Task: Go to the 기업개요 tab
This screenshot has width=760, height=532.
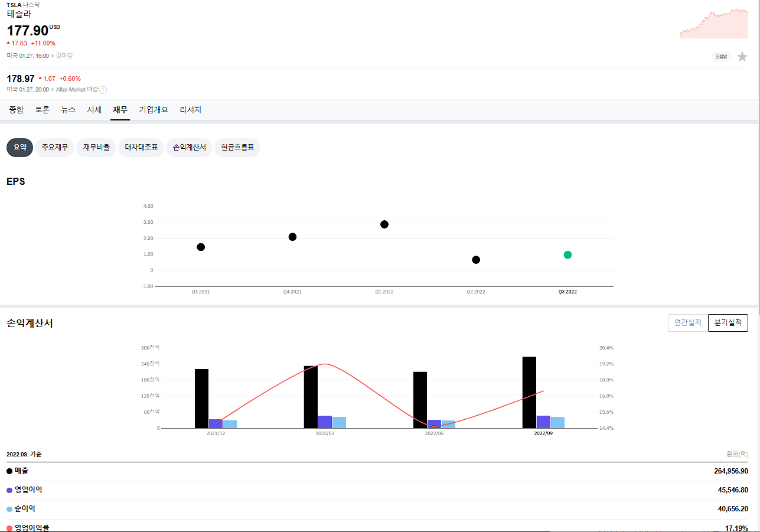Action: pos(154,110)
